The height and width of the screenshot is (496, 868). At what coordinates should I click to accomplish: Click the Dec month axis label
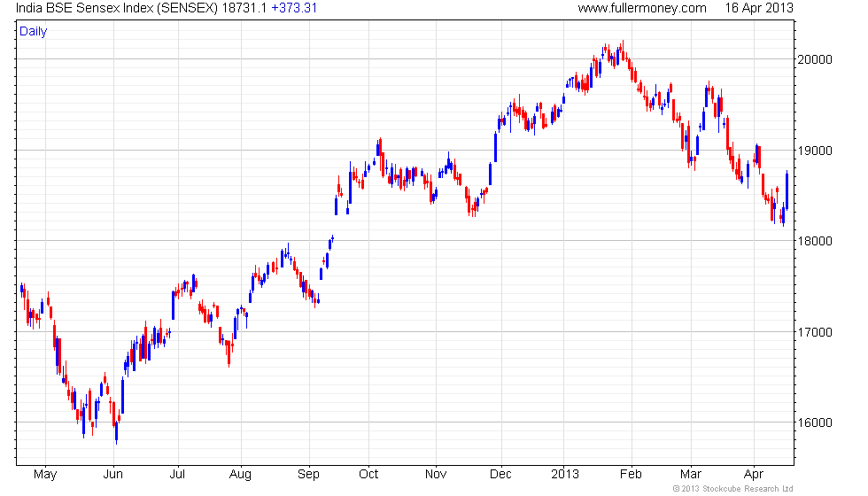pyautogui.click(x=500, y=475)
